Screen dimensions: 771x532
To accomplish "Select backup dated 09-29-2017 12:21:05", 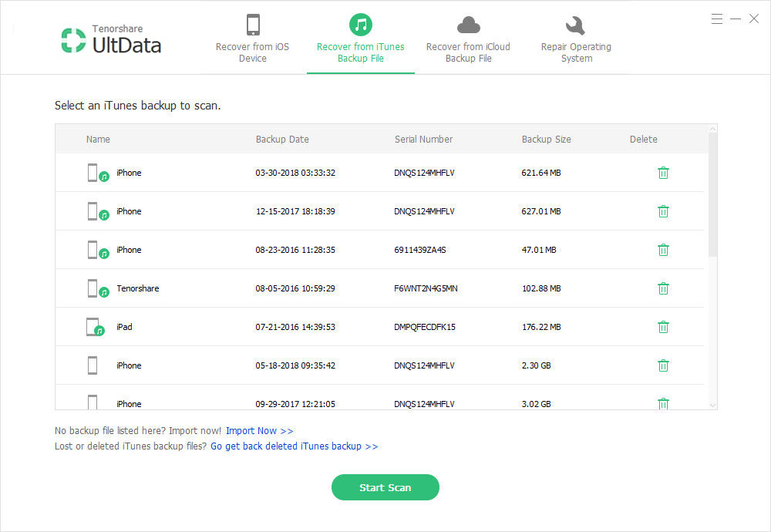I will pyautogui.click(x=295, y=404).
